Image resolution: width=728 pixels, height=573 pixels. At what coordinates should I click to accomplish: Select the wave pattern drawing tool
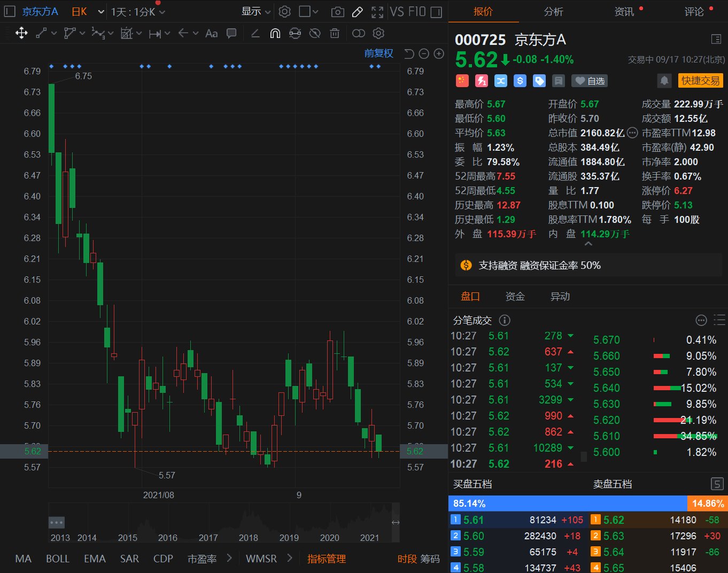click(x=98, y=33)
